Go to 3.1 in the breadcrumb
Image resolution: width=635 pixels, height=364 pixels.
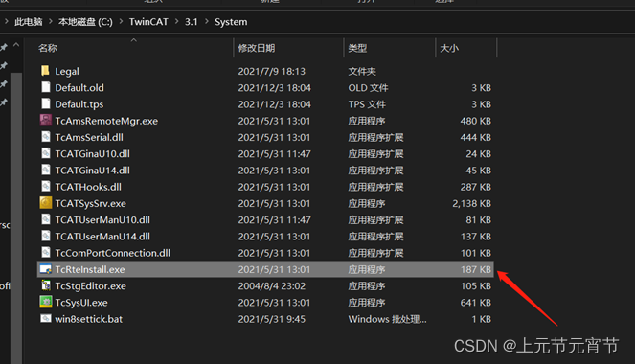(x=192, y=22)
